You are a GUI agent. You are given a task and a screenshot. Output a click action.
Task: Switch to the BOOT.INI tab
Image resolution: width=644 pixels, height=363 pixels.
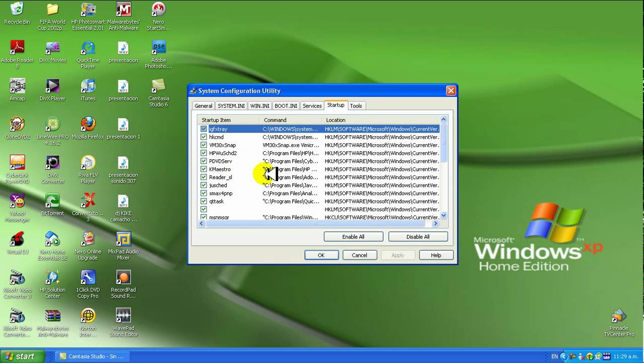[286, 106]
